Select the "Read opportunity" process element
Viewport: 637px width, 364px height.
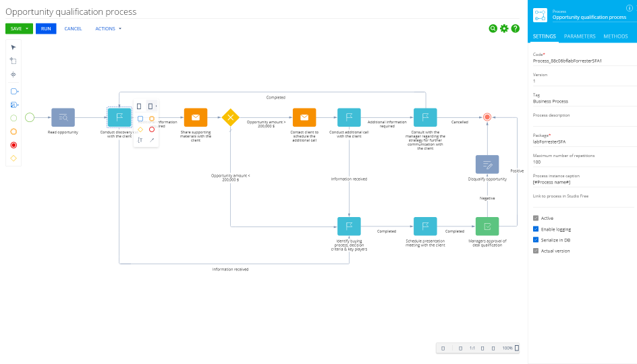pos(63,117)
